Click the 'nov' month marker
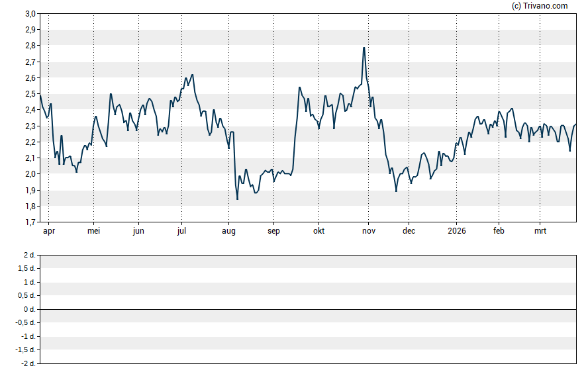Image resolution: width=588 pixels, height=374 pixels. (369, 231)
